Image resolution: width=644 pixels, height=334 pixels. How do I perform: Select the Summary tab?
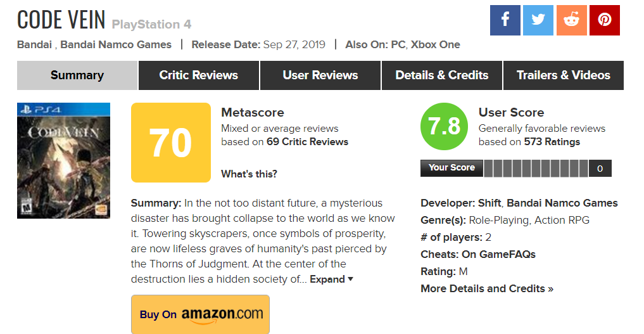77,75
